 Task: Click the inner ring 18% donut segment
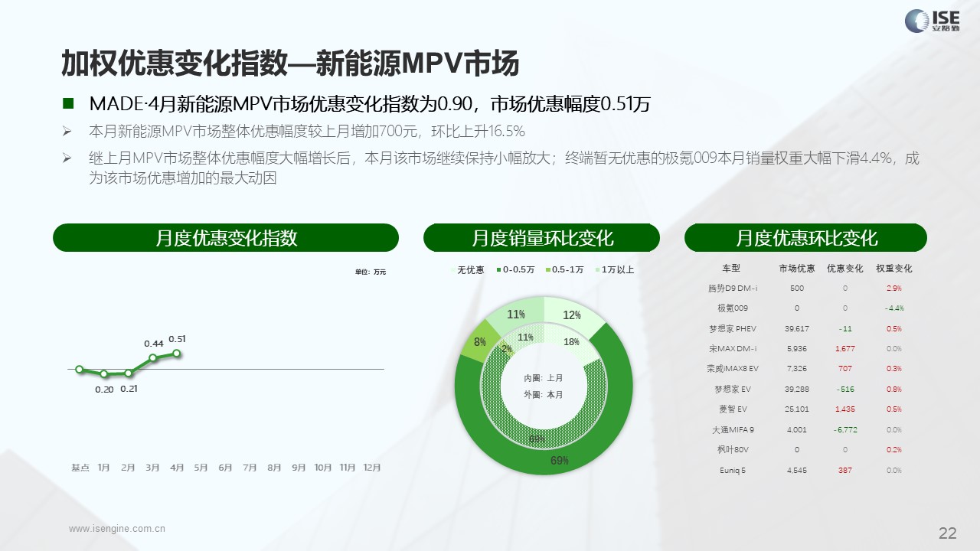[x=570, y=343]
